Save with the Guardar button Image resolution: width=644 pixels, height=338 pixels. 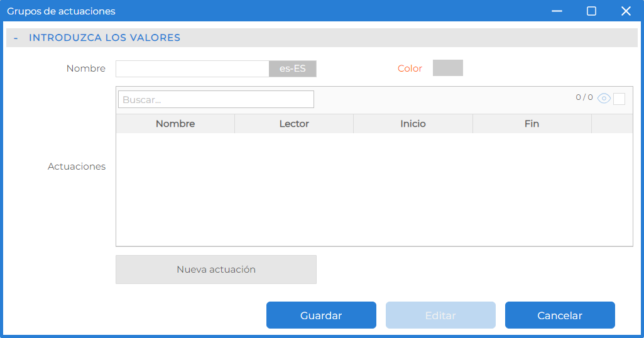[321, 315]
